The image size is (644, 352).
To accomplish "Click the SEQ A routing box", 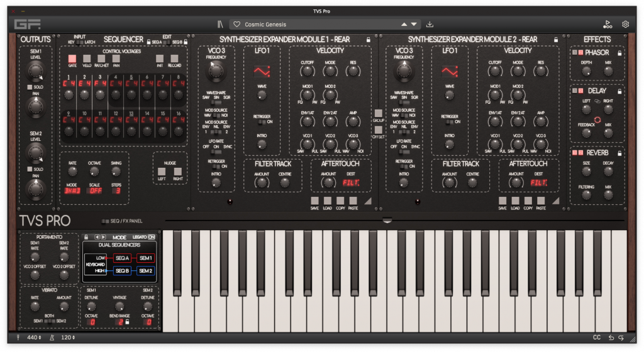I will point(122,258).
